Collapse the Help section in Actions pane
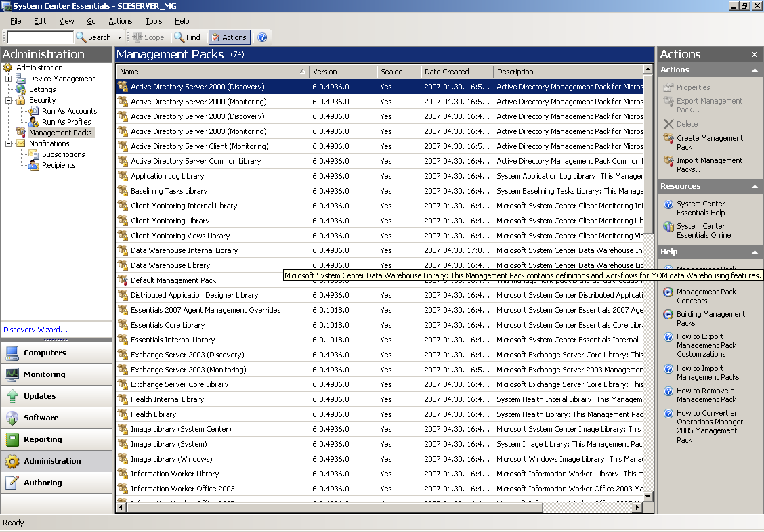This screenshot has width=764, height=532. [x=755, y=252]
